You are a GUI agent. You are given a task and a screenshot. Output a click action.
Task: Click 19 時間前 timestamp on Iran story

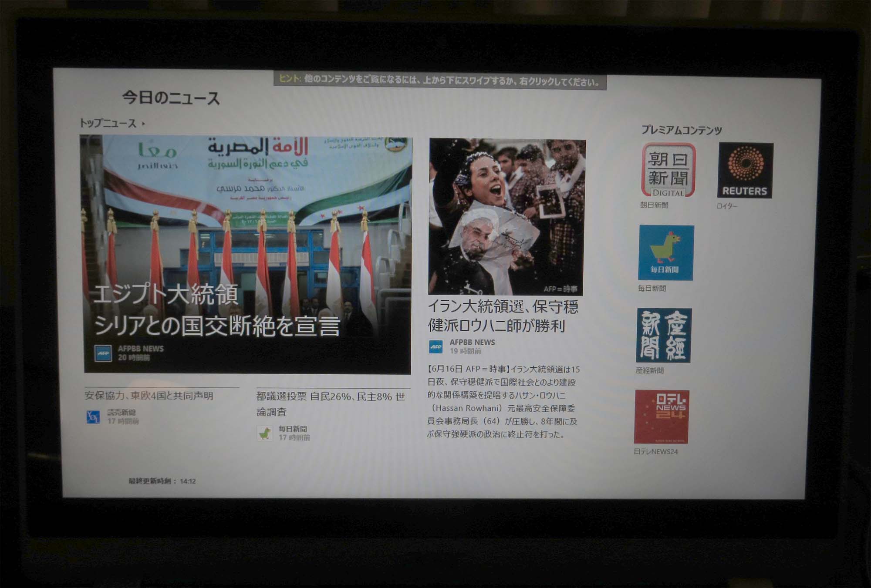[x=466, y=351]
